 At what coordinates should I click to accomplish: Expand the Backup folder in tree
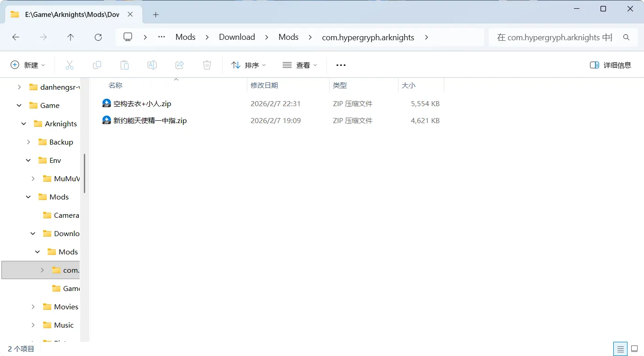pyautogui.click(x=28, y=142)
